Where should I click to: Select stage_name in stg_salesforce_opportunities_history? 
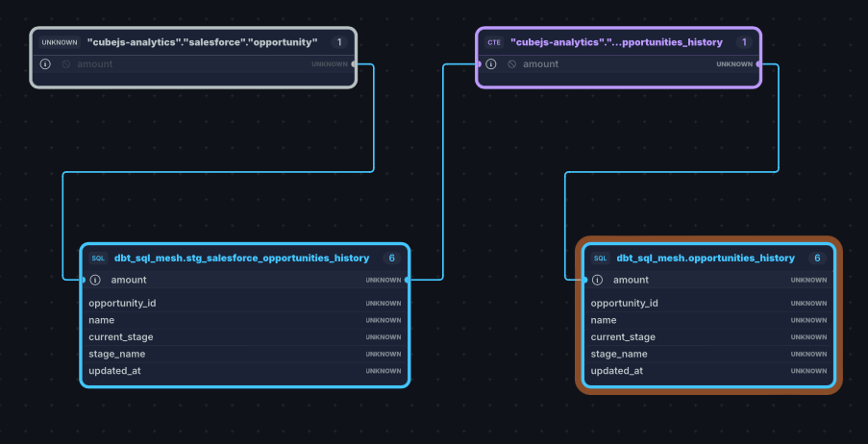245,355
